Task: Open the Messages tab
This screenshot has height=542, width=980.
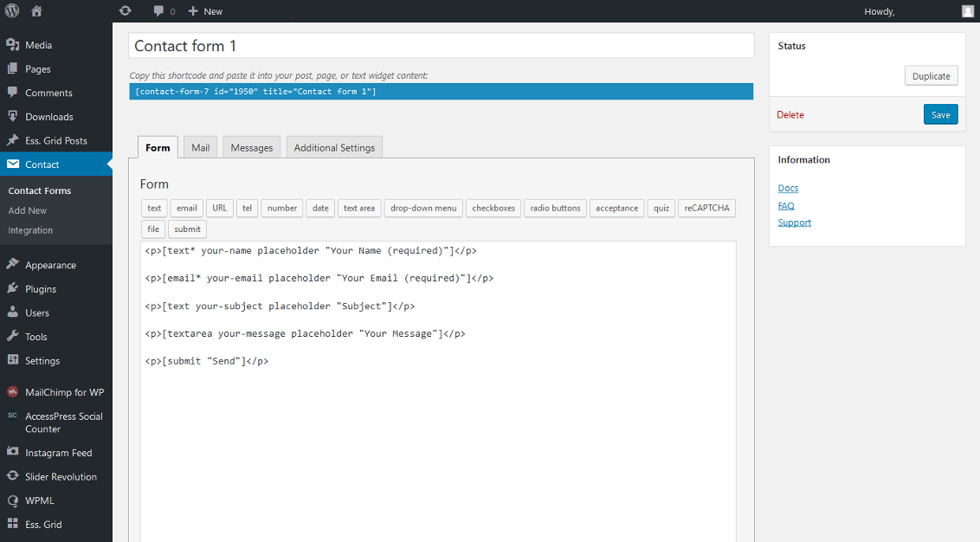Action: tap(252, 148)
